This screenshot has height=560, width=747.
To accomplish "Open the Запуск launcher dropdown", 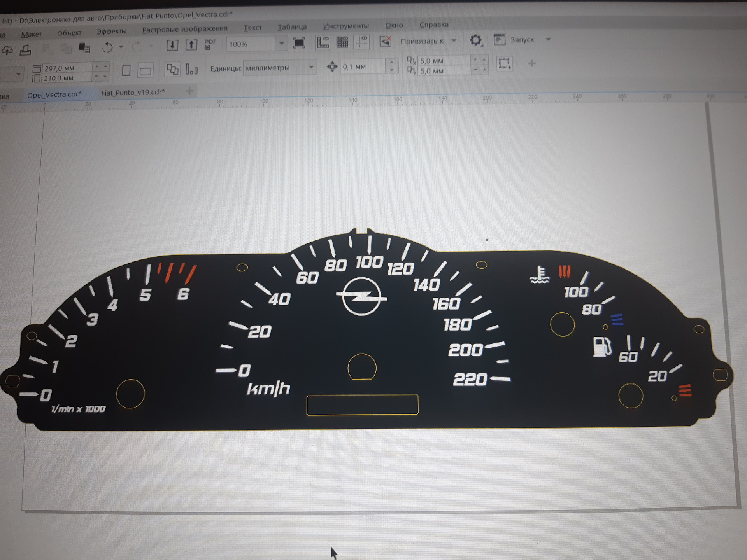I will pos(548,39).
